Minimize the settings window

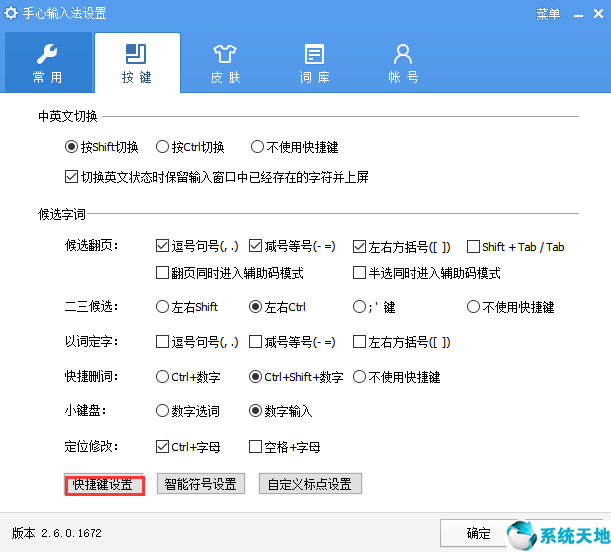(578, 15)
